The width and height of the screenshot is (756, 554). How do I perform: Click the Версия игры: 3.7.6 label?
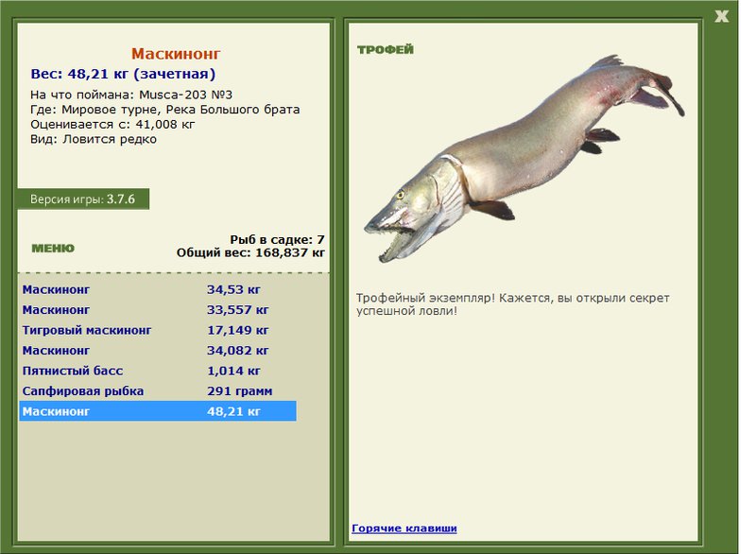(83, 199)
